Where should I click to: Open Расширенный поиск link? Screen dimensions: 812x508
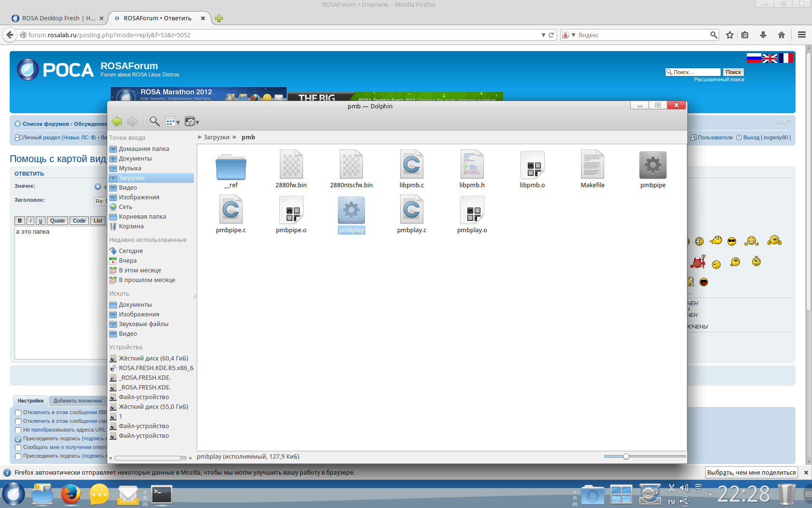[x=719, y=79]
